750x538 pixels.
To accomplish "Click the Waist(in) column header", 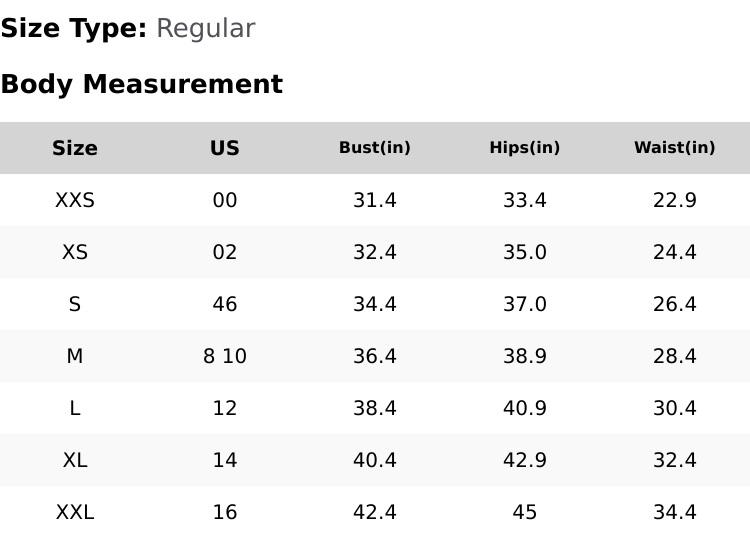I will pos(675,148).
